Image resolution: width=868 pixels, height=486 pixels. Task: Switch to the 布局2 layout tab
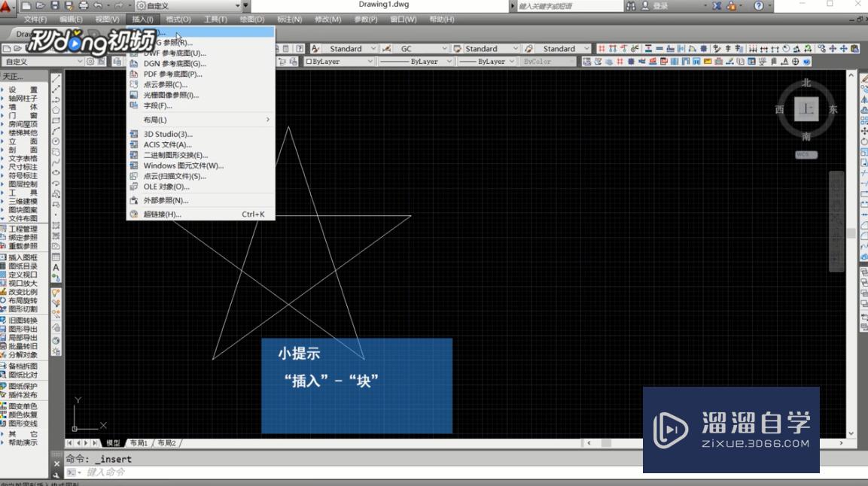(x=166, y=443)
